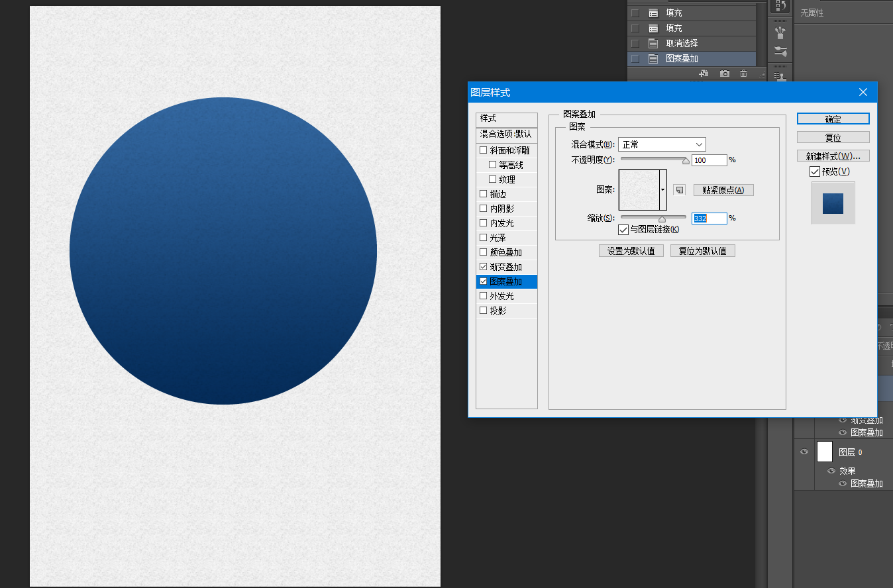Uncheck 与图层链接(K)
The image size is (893, 588).
click(x=623, y=230)
